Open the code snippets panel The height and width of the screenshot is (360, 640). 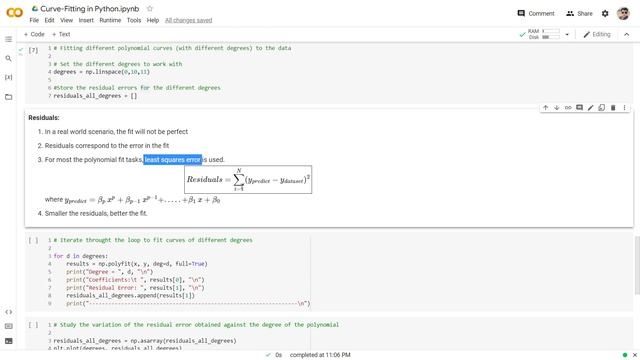click(x=9, y=312)
